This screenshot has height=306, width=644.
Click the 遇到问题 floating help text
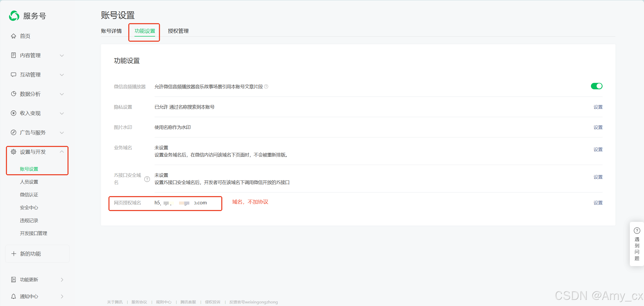(637, 249)
